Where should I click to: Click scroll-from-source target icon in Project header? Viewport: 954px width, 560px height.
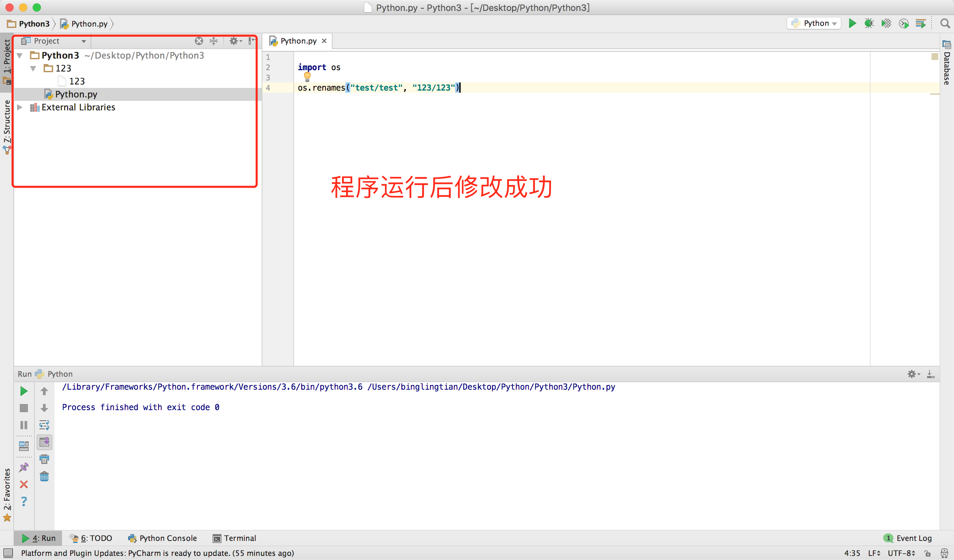coord(199,41)
